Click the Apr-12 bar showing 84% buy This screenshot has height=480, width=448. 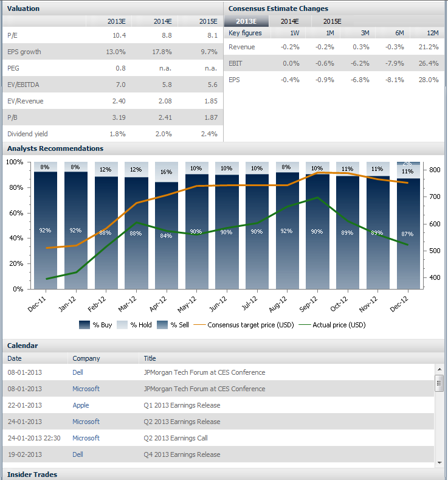point(167,235)
